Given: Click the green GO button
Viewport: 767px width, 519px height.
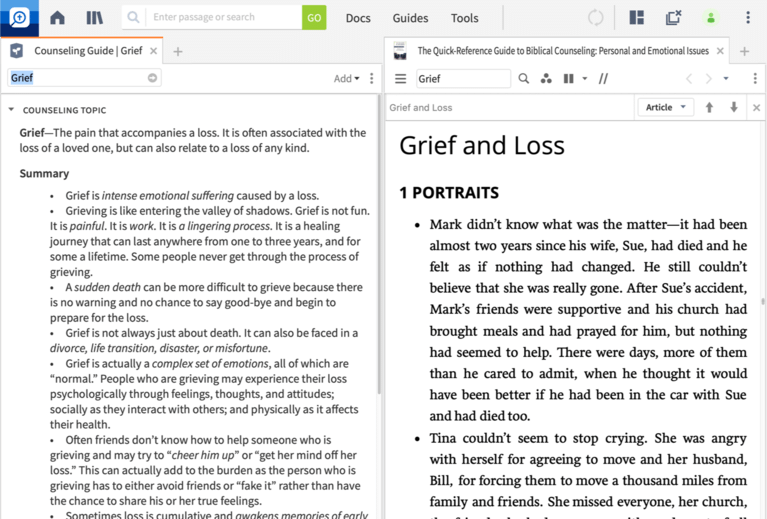Looking at the screenshot, I should click(x=314, y=18).
